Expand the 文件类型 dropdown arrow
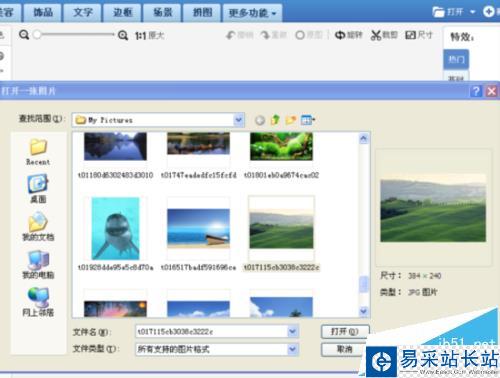 pos(292,349)
